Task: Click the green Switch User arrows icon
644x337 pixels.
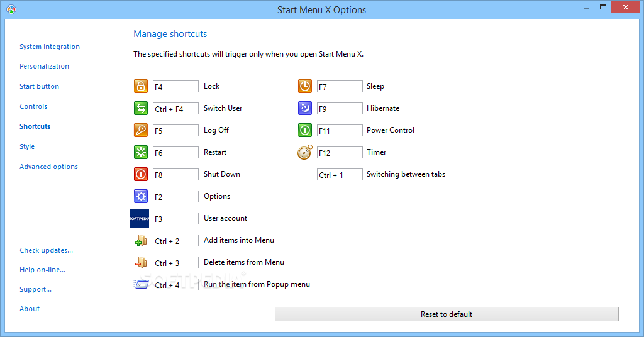Action: [x=141, y=108]
